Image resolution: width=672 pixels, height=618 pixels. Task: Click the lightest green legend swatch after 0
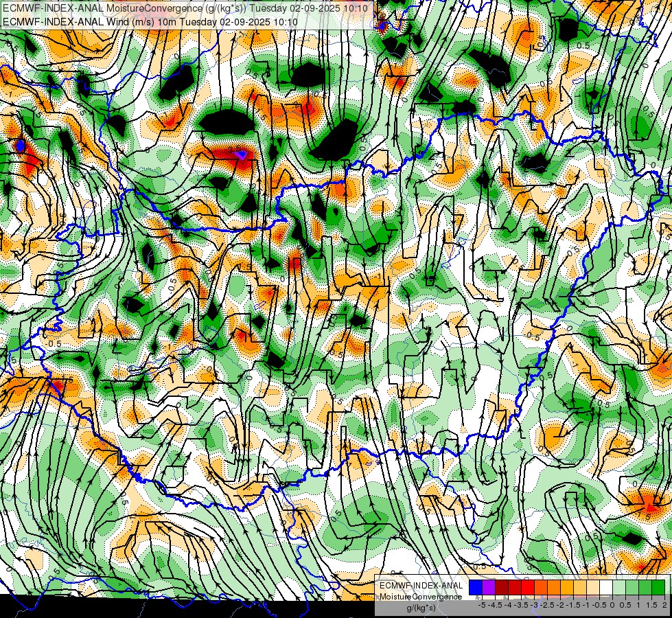click(619, 587)
